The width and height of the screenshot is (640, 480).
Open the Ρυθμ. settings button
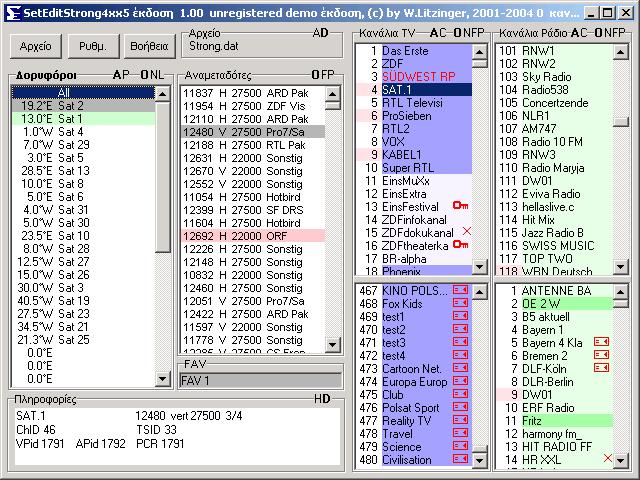click(93, 46)
